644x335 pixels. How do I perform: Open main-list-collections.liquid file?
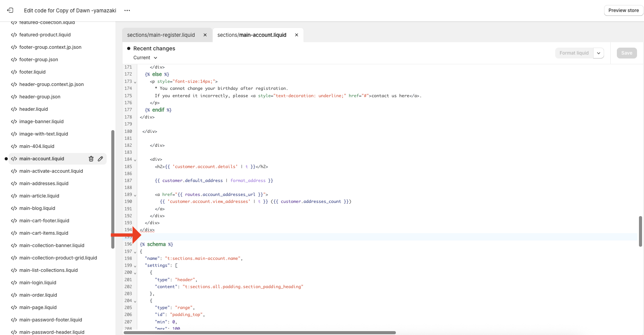(x=48, y=270)
